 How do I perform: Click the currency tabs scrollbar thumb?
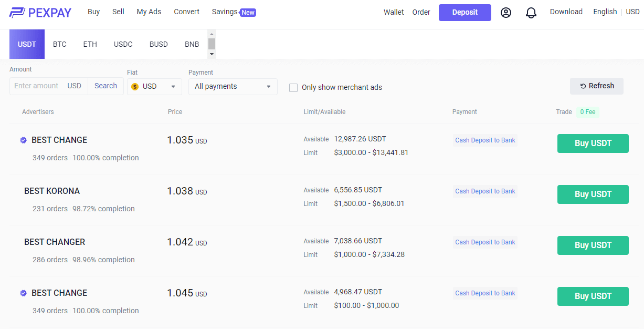[212, 44]
